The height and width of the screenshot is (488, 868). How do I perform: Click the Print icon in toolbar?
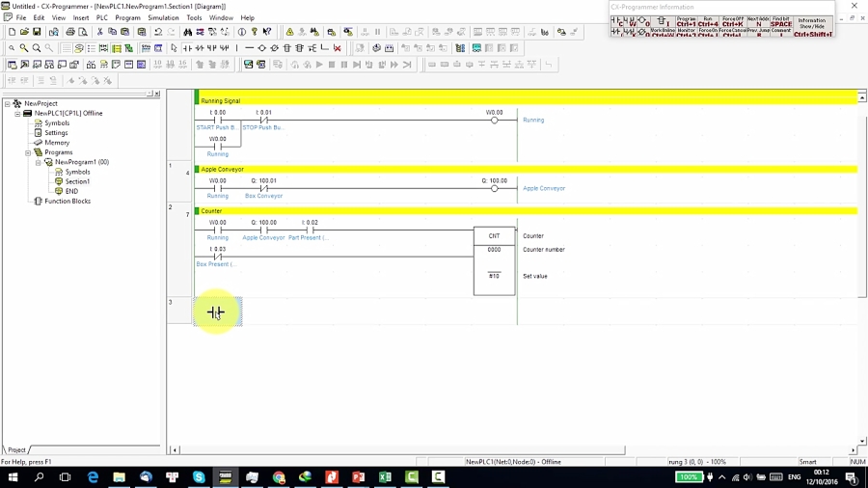[x=70, y=32]
